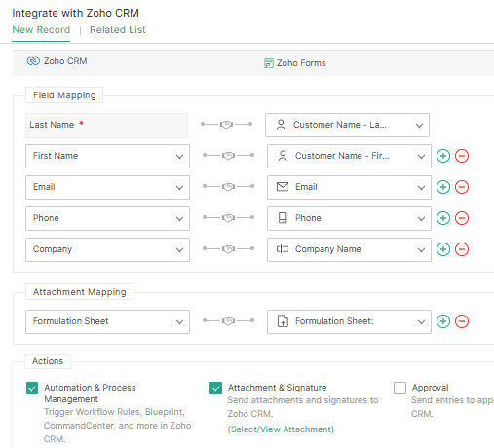The width and height of the screenshot is (494, 448).
Task: Open the Phone CRM field dropdown
Action: tap(107, 218)
